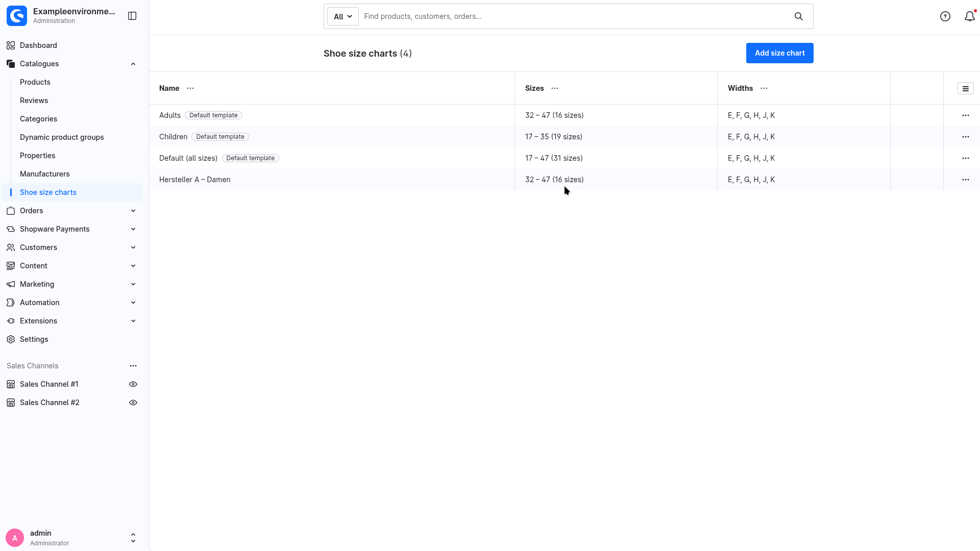The image size is (980, 551).
Task: Open grid column settings list icon
Action: coord(966,89)
